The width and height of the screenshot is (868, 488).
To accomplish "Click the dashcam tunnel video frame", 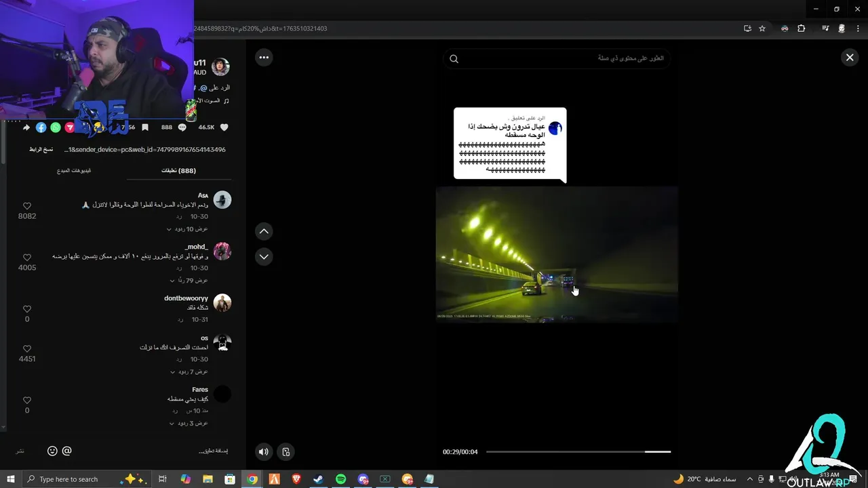I will click(557, 254).
